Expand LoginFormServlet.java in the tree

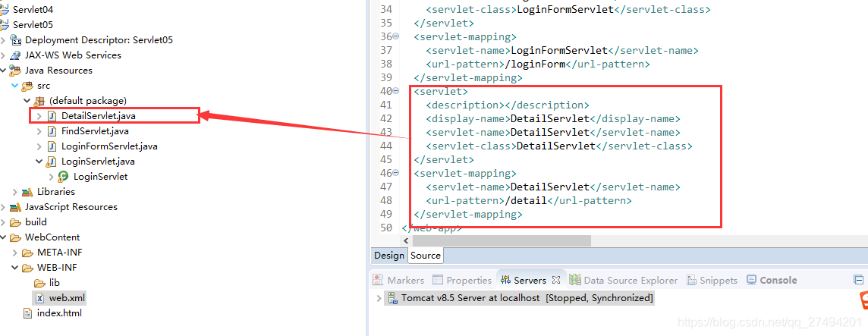tap(39, 146)
